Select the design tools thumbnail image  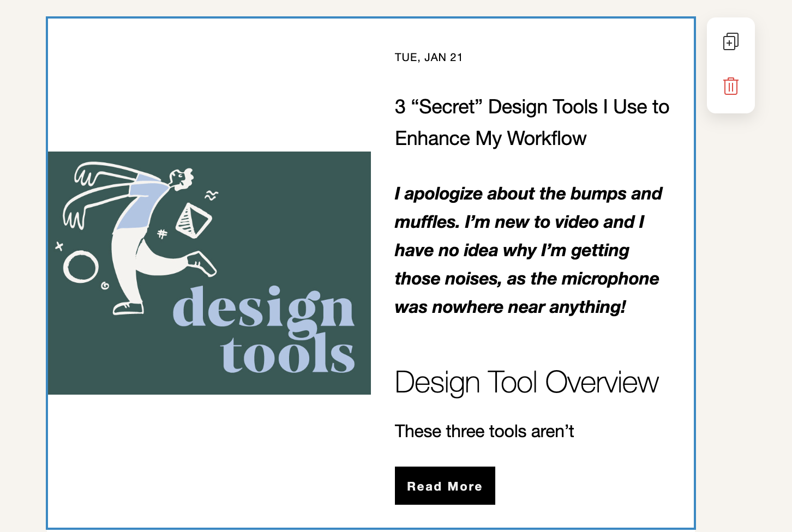(x=209, y=273)
